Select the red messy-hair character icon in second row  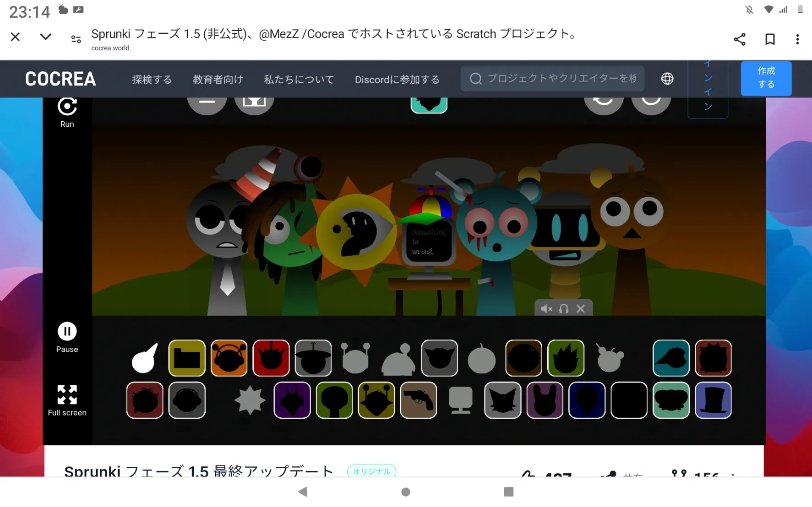tap(145, 400)
